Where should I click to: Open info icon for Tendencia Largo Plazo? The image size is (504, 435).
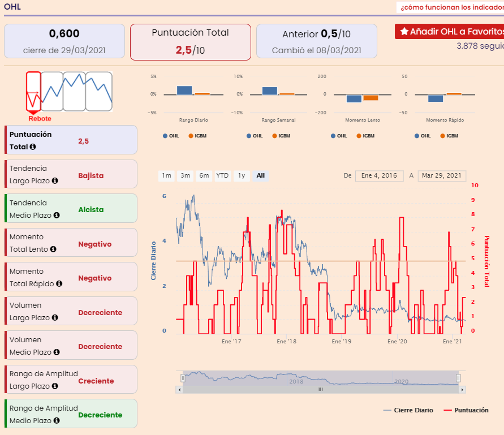pyautogui.click(x=55, y=180)
